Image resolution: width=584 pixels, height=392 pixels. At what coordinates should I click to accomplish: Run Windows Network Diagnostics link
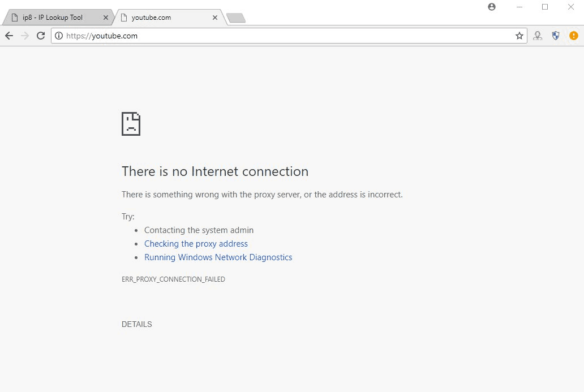218,257
